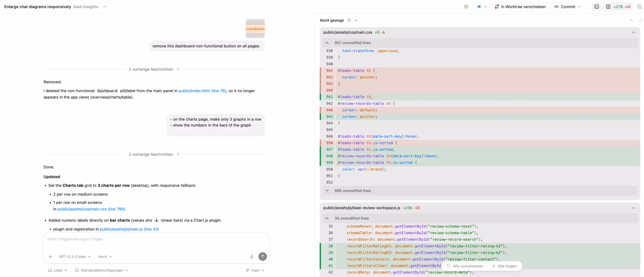Open the 'Hoch' reasoning level dropdown
This screenshot has width=644, height=277.
[105, 257]
